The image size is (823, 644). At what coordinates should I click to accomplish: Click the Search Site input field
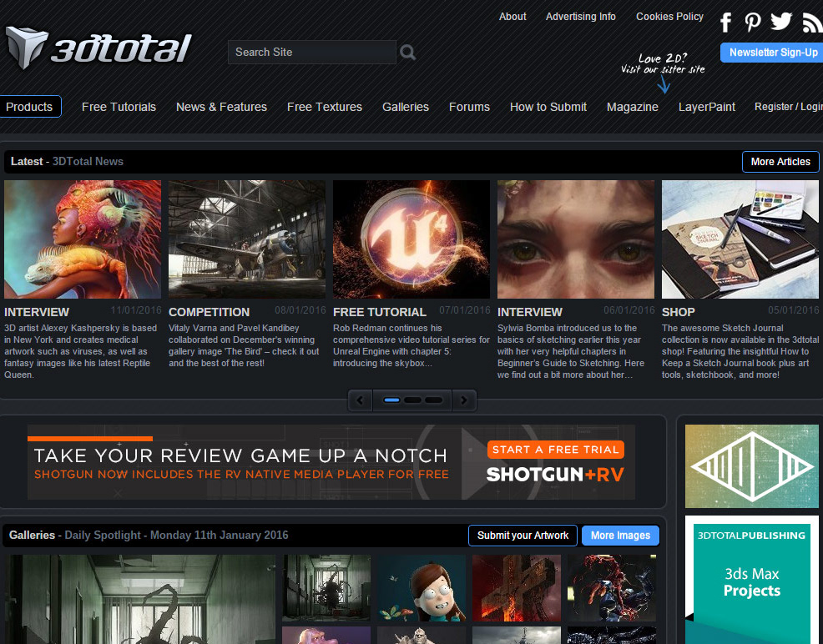pos(312,52)
